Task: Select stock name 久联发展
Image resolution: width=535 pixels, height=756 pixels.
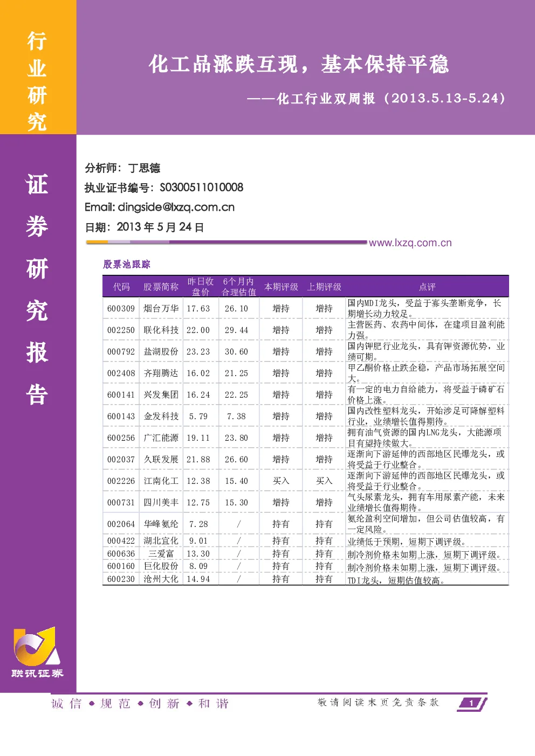Action: click(161, 459)
